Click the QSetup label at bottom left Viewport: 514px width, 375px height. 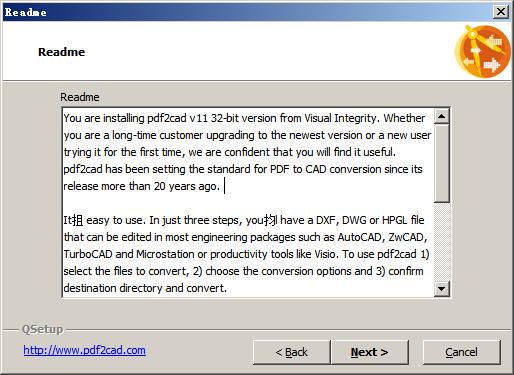point(42,329)
